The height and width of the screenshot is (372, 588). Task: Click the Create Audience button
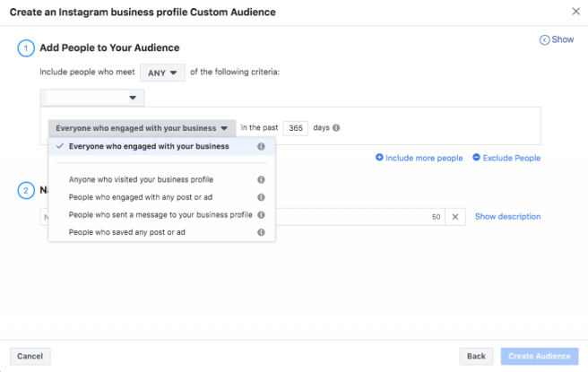click(x=540, y=356)
